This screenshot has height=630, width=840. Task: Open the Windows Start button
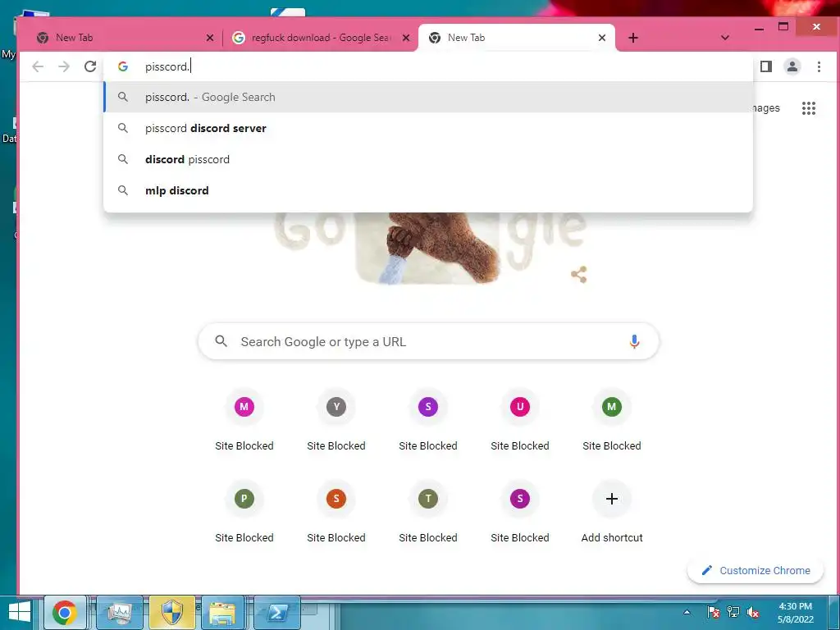[20, 613]
